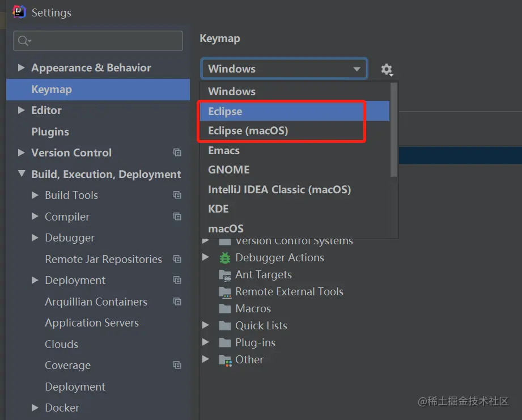This screenshot has width=522, height=420.
Task: Click the Ant Targets folder icon
Action: click(x=225, y=275)
